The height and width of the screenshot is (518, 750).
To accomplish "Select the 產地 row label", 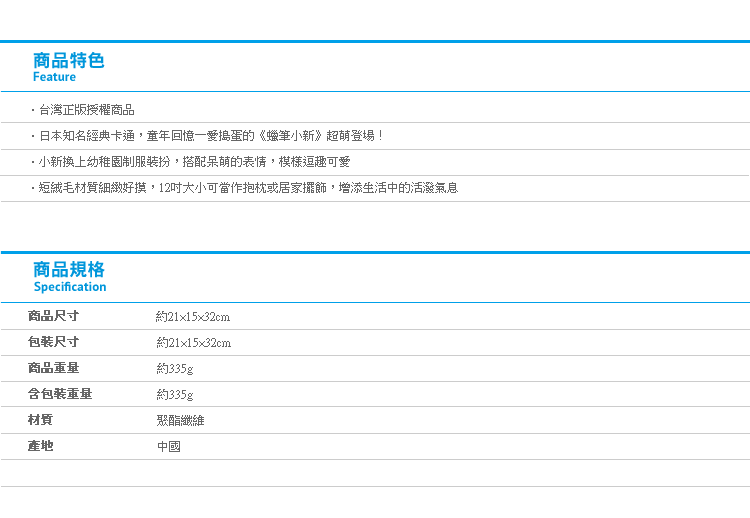I will point(40,446).
